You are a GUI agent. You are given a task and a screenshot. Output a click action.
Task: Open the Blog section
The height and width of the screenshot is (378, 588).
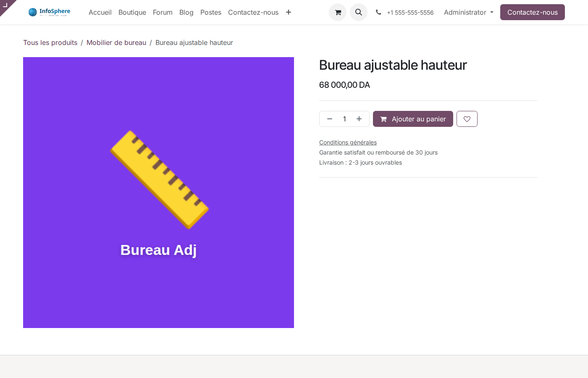click(186, 12)
